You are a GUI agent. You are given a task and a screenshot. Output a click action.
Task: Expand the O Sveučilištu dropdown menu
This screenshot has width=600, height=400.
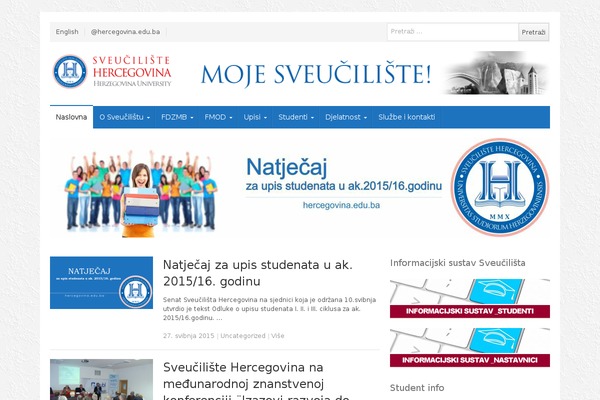(x=124, y=117)
